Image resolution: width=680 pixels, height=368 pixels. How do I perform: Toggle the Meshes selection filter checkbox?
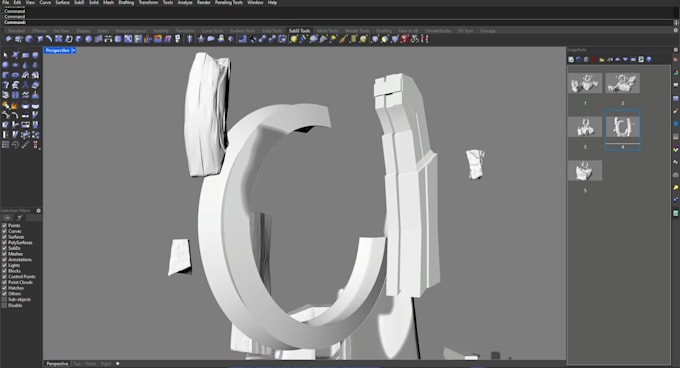click(x=4, y=254)
